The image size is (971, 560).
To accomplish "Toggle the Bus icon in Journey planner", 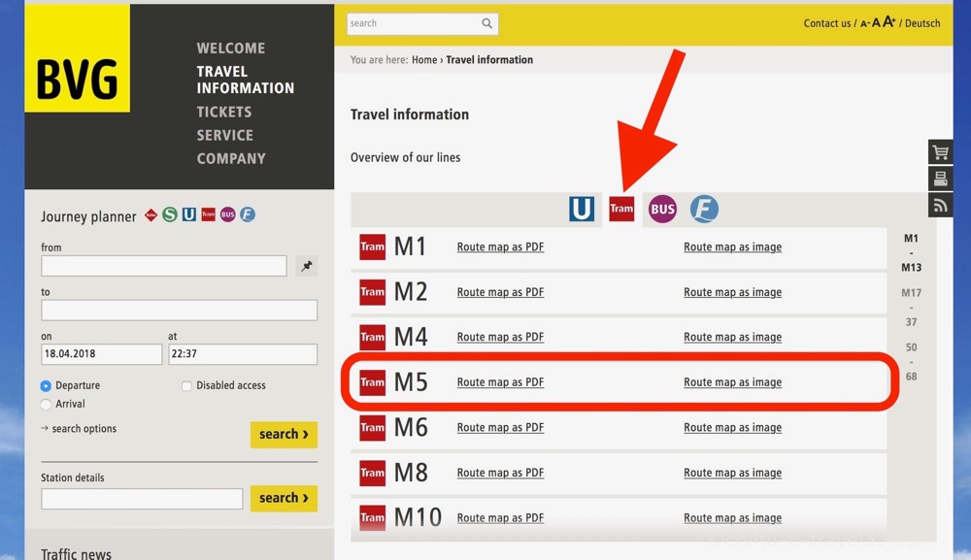I will point(228,214).
